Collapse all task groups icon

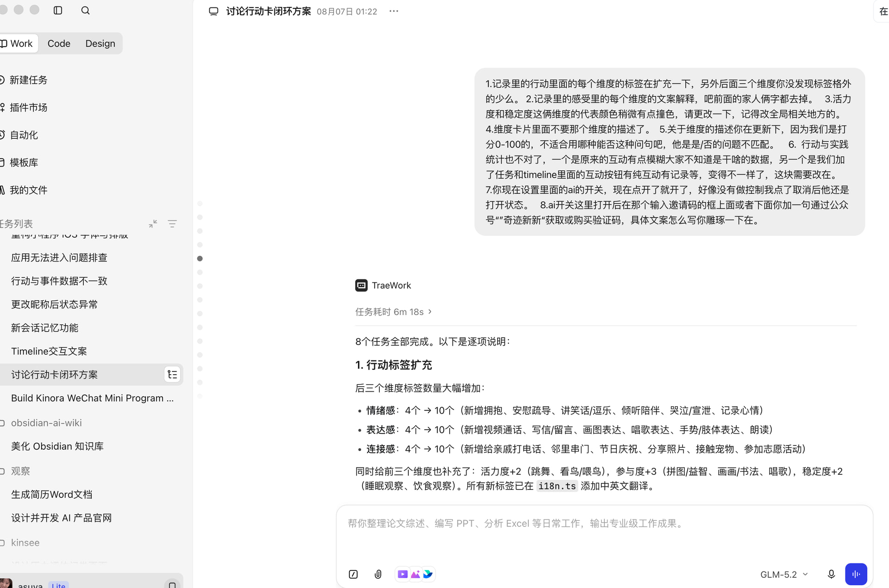click(153, 224)
